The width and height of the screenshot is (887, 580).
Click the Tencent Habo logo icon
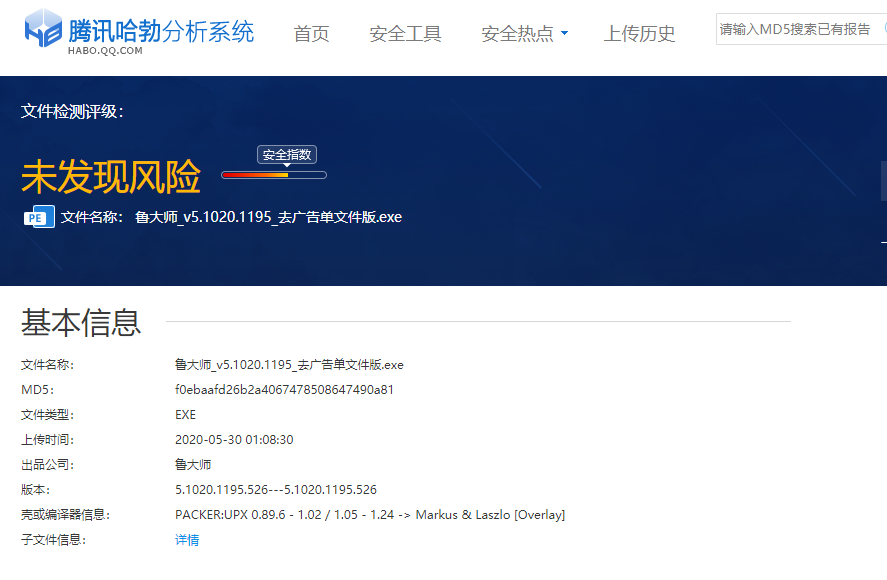43,28
